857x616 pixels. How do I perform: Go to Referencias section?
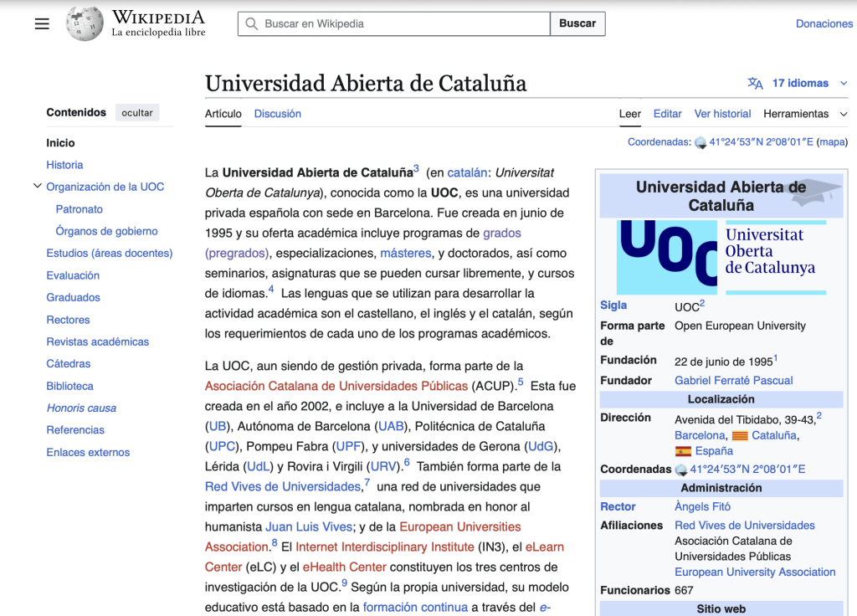pyautogui.click(x=75, y=429)
